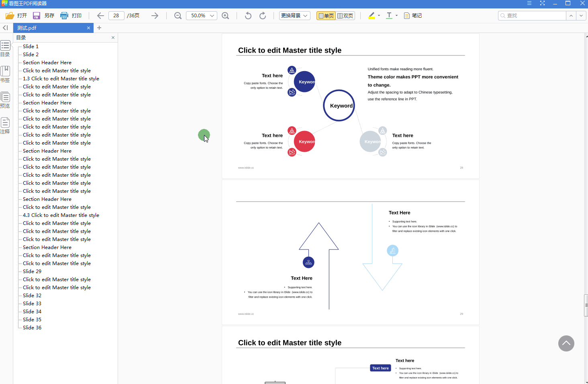
Task: Rotate the page clockwise
Action: click(x=263, y=16)
